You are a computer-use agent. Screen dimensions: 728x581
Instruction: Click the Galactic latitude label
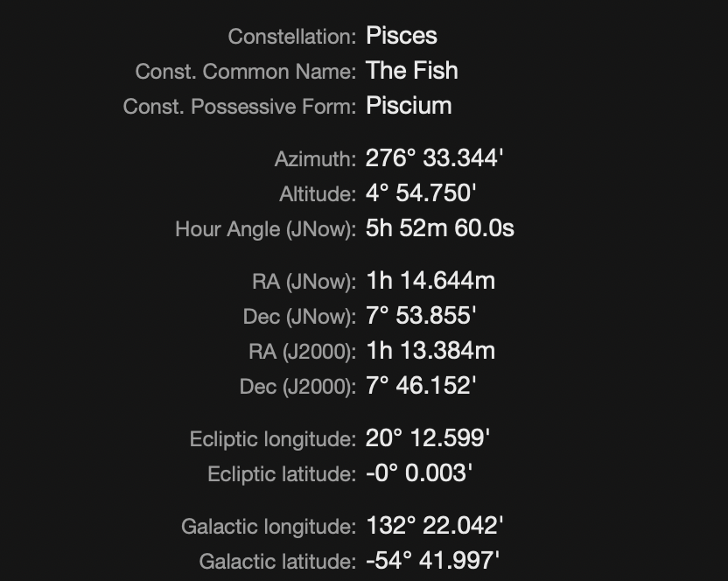pyautogui.click(x=277, y=562)
